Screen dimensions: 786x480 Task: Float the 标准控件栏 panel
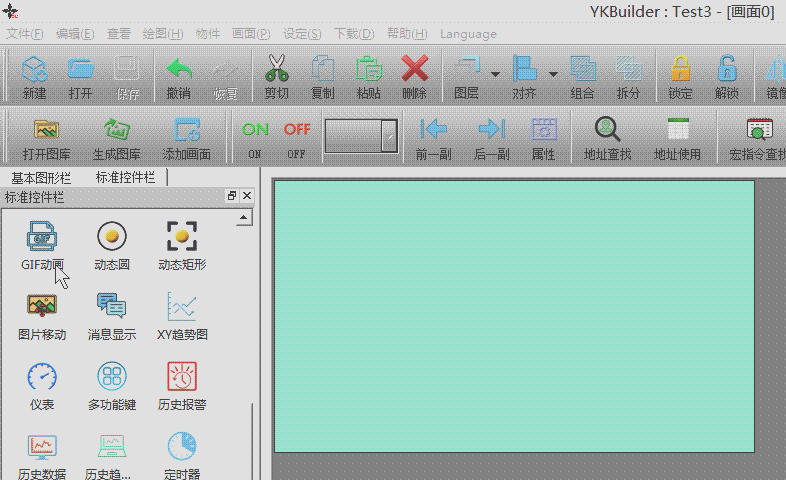[232, 196]
